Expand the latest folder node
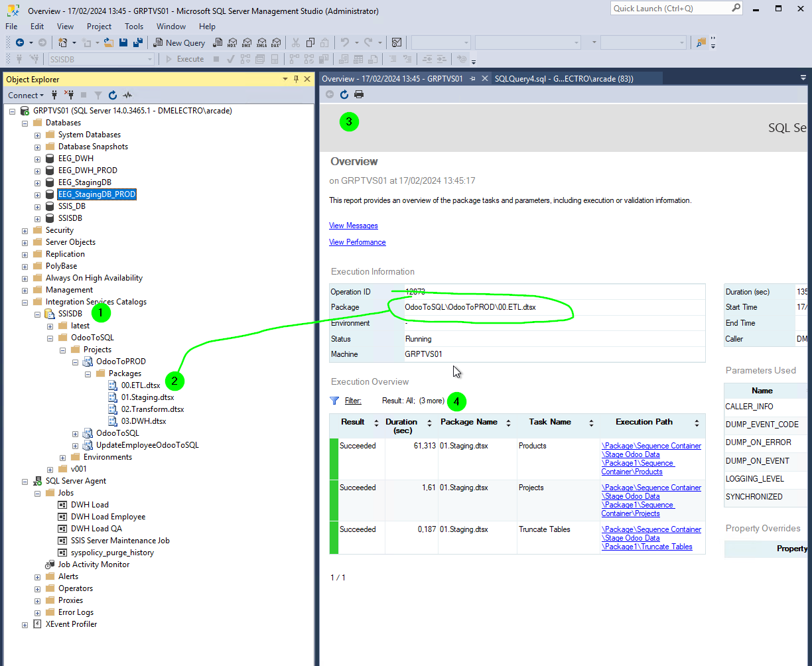The image size is (812, 666). [x=50, y=326]
